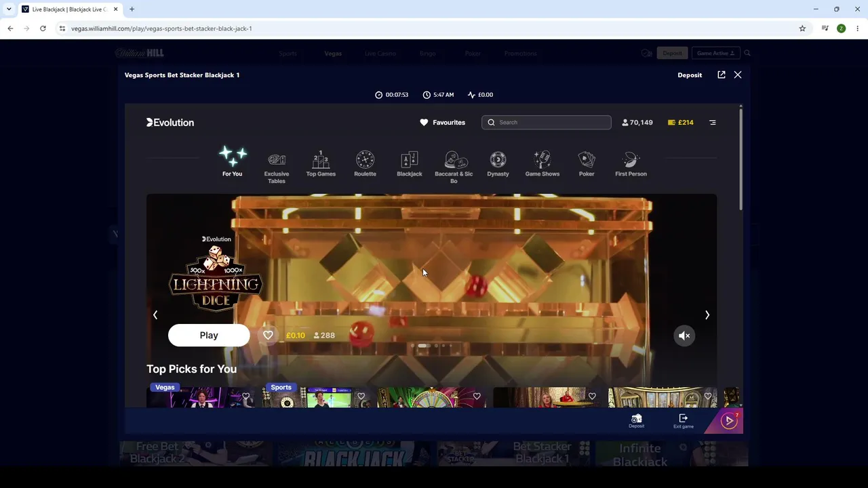Image resolution: width=868 pixels, height=488 pixels.
Task: Open the Game Shows category
Action: point(542,163)
